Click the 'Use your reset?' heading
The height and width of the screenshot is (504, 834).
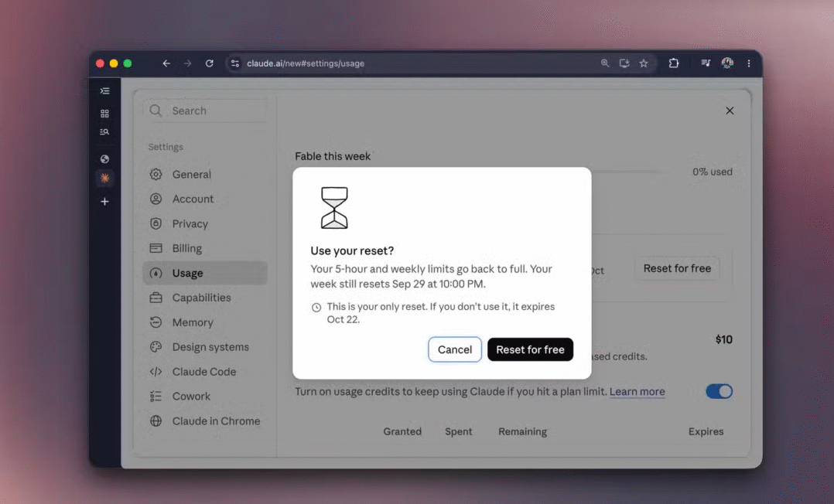click(352, 250)
